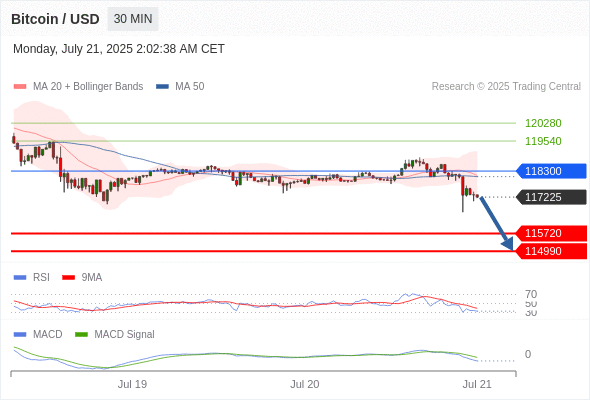
Task: Click the MA 50 blue legend swatch
Action: pyautogui.click(x=162, y=87)
